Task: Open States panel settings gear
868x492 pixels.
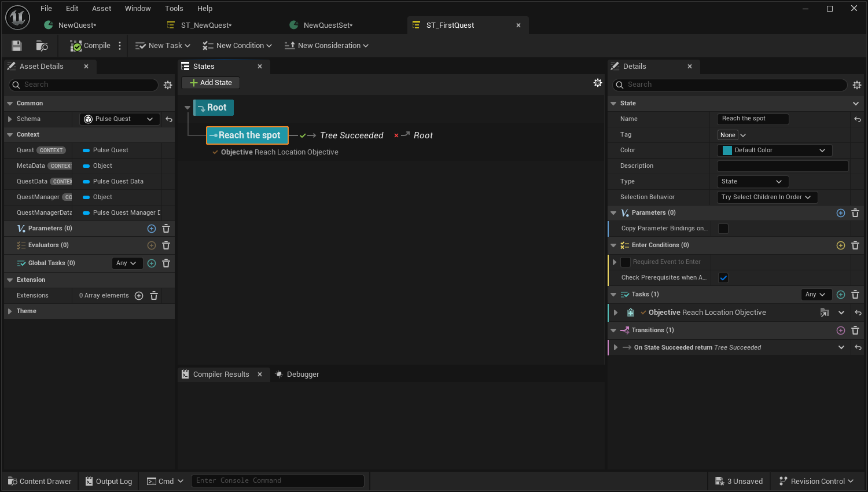Action: click(598, 83)
